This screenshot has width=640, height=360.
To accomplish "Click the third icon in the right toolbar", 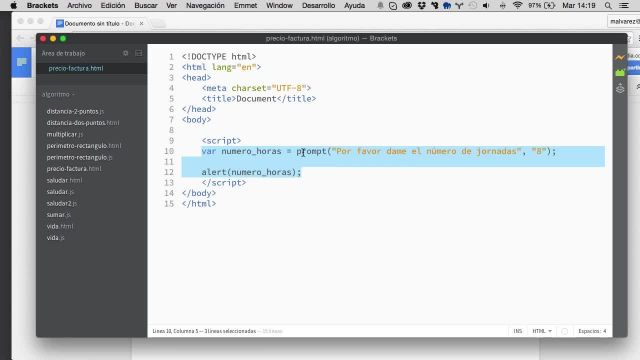I will pyautogui.click(x=620, y=88).
